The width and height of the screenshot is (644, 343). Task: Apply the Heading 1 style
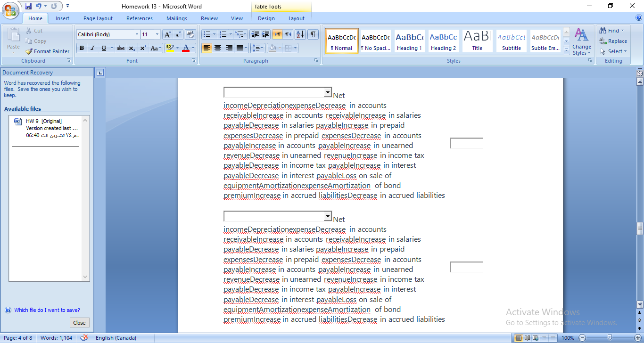pos(409,41)
